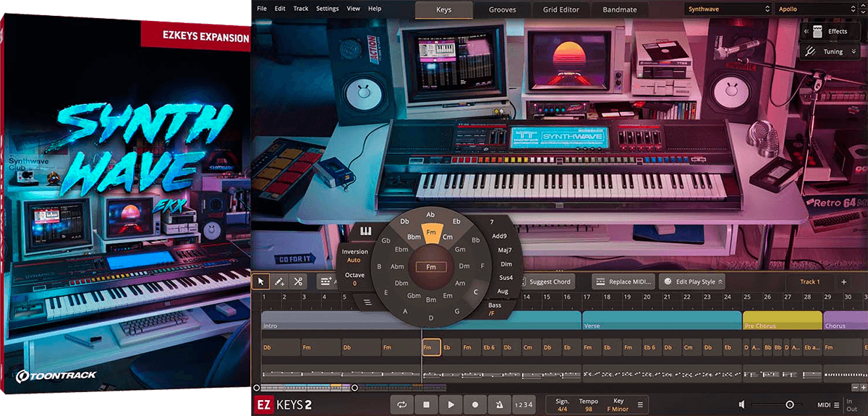Switch to the Keys tab

pos(443,9)
